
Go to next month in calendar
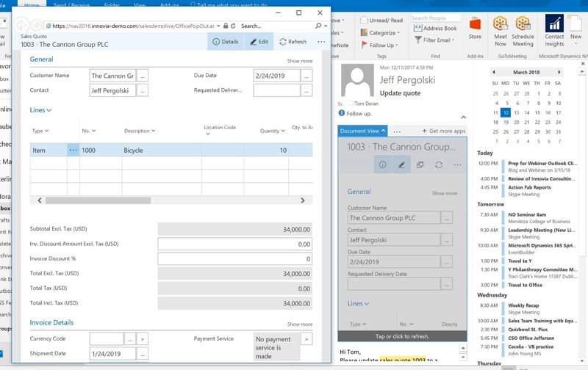coord(559,72)
